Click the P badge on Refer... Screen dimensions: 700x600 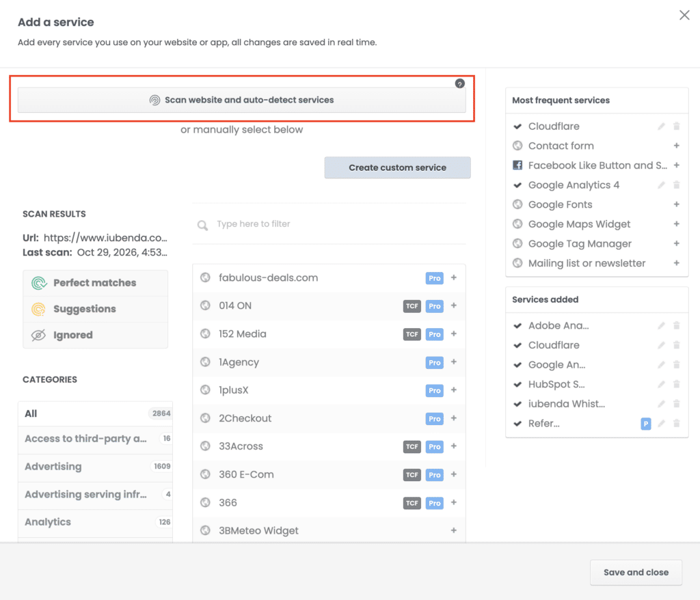tap(645, 424)
